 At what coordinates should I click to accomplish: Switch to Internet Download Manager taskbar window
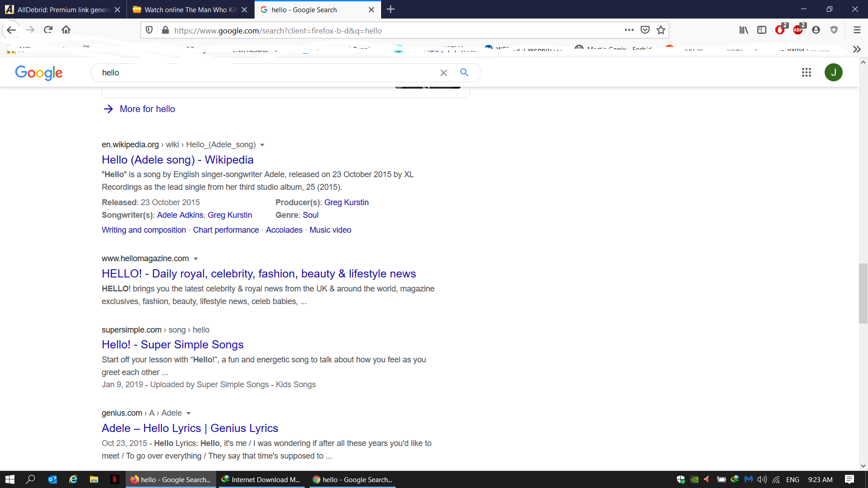pos(261,479)
